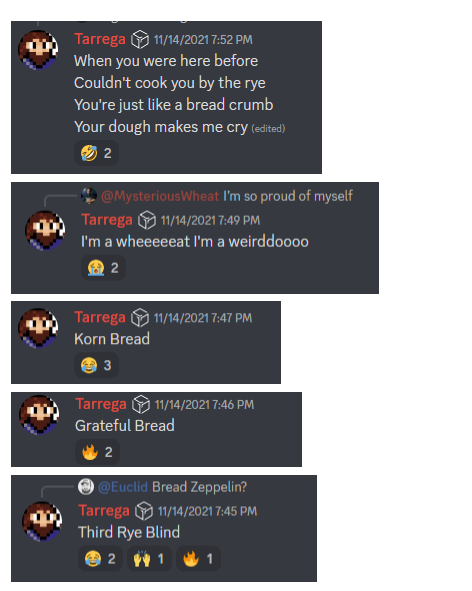Open the @Euclid mention in the reply preview
Viewport: 472px width, 591px height.
[x=123, y=487]
